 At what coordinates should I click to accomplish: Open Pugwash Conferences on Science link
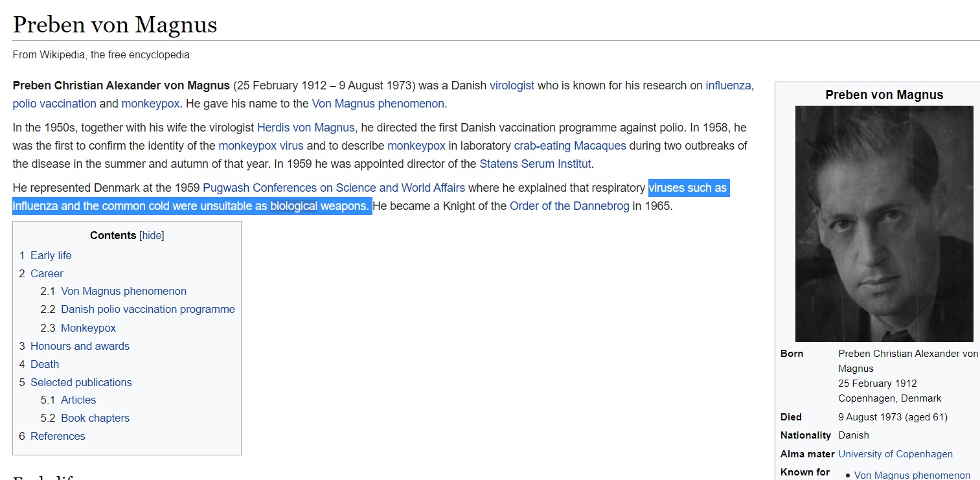(334, 188)
